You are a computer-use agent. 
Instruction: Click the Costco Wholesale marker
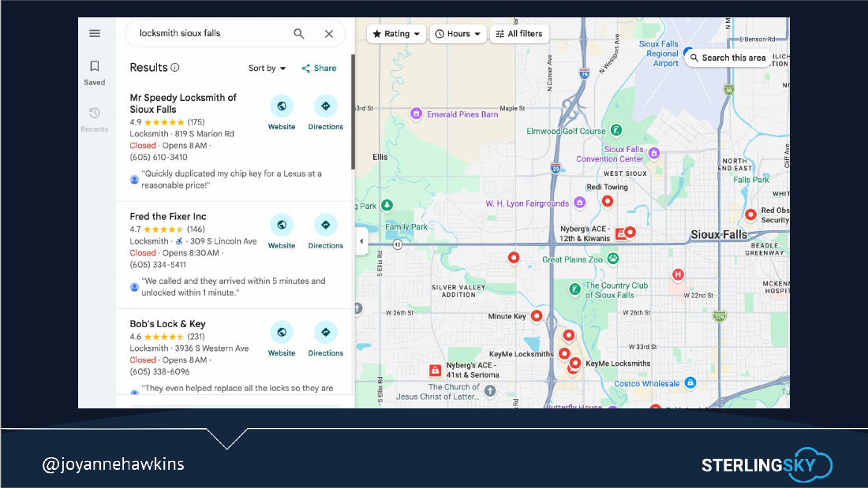coord(690,382)
